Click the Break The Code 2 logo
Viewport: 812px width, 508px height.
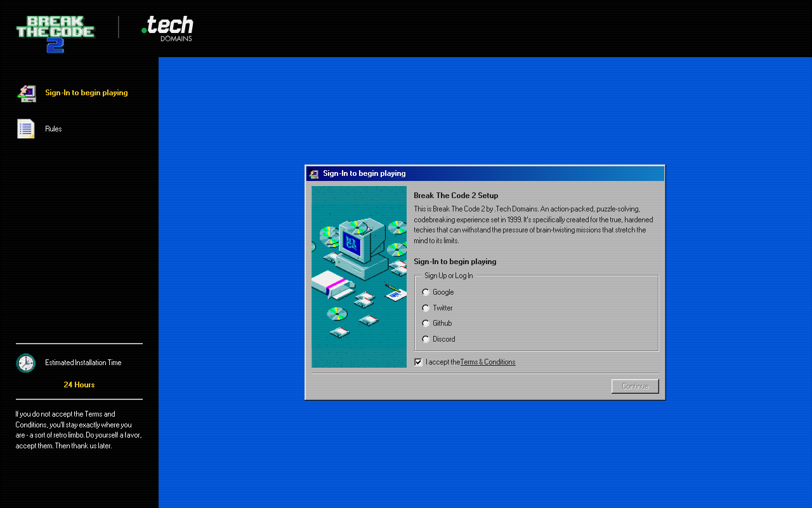click(x=55, y=34)
